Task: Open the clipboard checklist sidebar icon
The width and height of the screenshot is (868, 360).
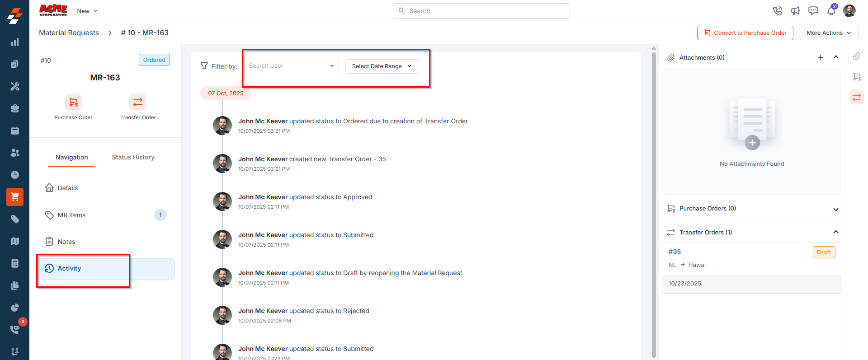Action: [x=15, y=64]
